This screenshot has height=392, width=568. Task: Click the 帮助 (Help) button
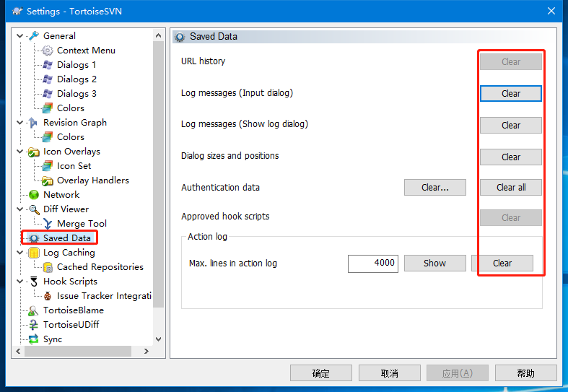[x=525, y=373]
